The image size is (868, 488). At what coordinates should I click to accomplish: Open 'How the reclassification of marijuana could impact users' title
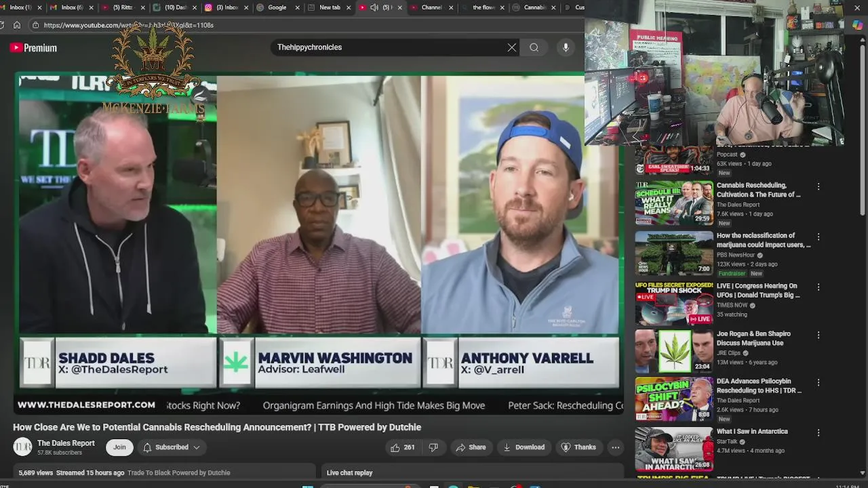(x=764, y=240)
